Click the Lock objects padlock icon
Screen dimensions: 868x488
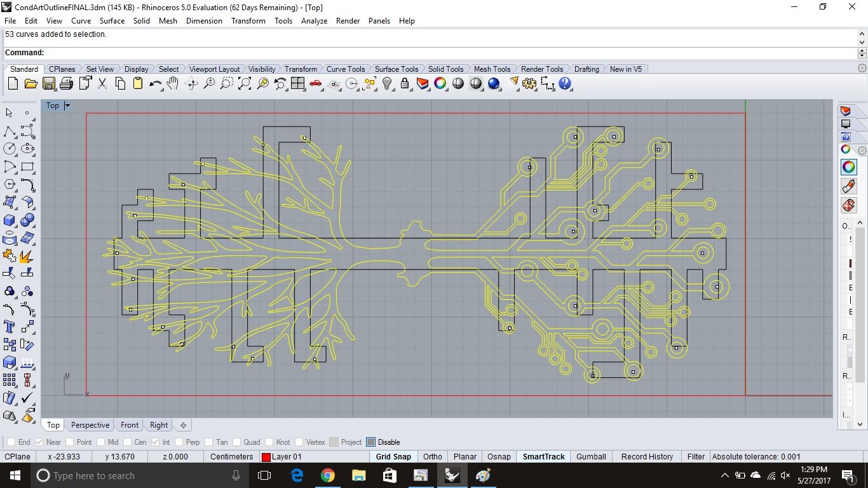[x=405, y=84]
